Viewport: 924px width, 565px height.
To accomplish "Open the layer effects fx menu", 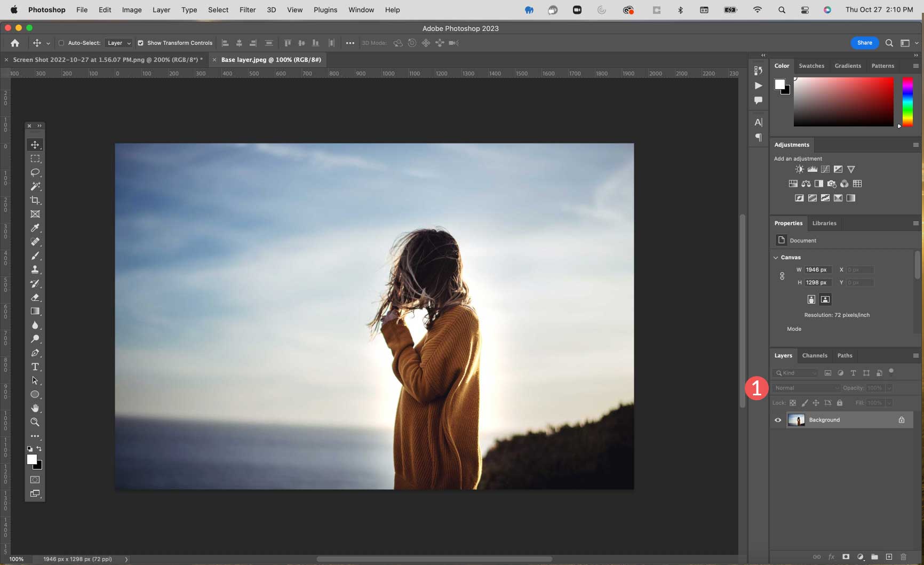I will [x=831, y=556].
